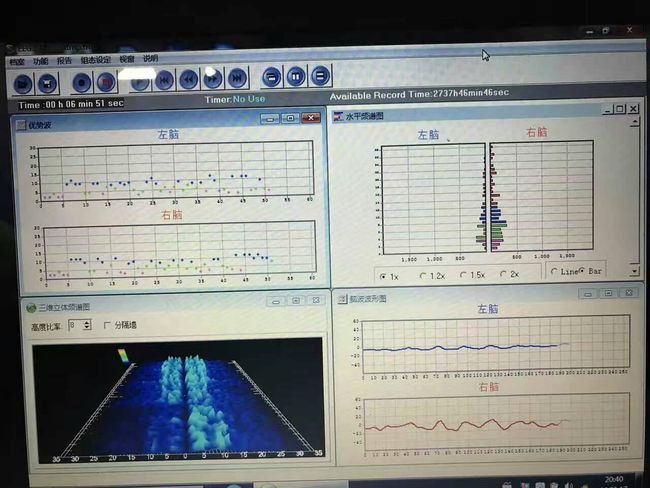
Task: Click the 水平频谱图 window title icon
Action: 338,117
